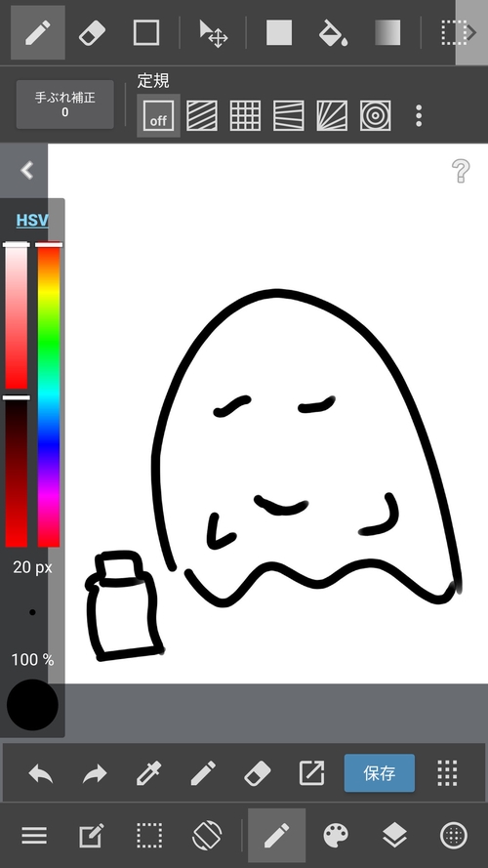Click the redo arrow
Image resolution: width=488 pixels, height=868 pixels.
[x=95, y=772]
